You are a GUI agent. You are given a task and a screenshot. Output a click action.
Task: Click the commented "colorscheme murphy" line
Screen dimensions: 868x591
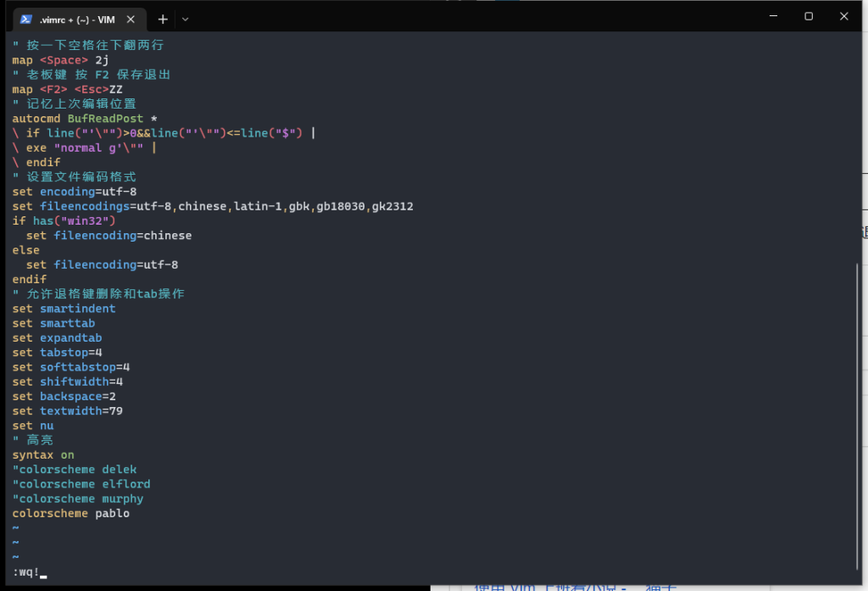pyautogui.click(x=78, y=499)
